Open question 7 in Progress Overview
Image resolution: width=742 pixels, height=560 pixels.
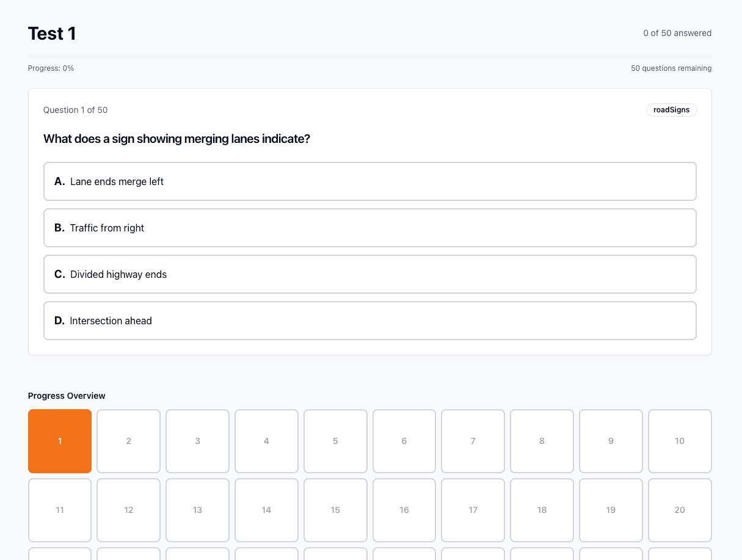[473, 441]
